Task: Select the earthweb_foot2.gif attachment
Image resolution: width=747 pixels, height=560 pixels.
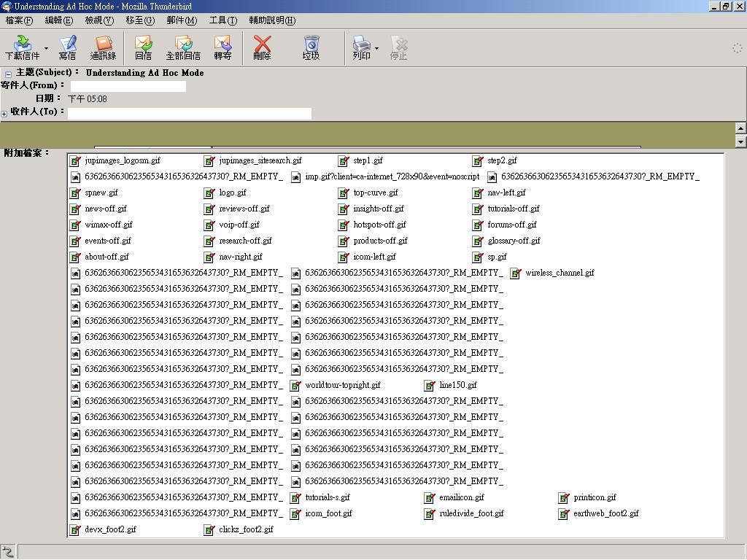Action: coord(605,513)
